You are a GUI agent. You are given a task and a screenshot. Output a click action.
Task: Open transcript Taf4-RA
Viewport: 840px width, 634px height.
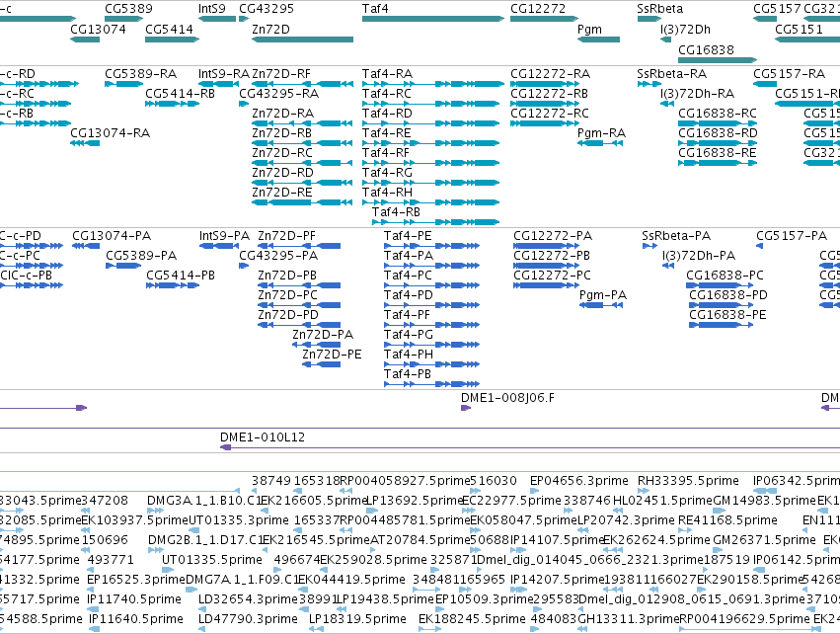coord(387,73)
